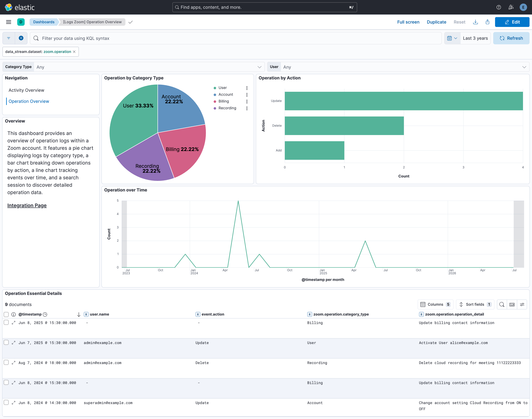Image resolution: width=532 pixels, height=419 pixels.
Task: Navigate to Operation Overview
Action: (29, 101)
